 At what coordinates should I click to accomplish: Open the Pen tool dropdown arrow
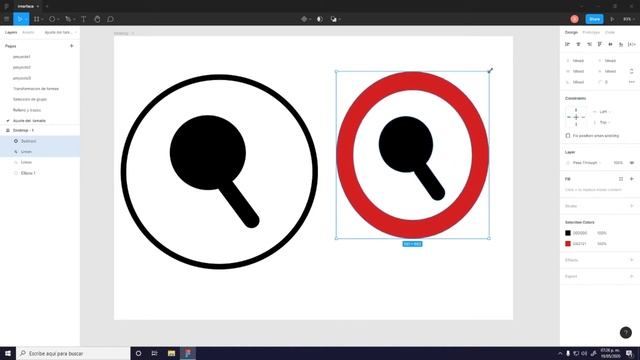point(74,19)
